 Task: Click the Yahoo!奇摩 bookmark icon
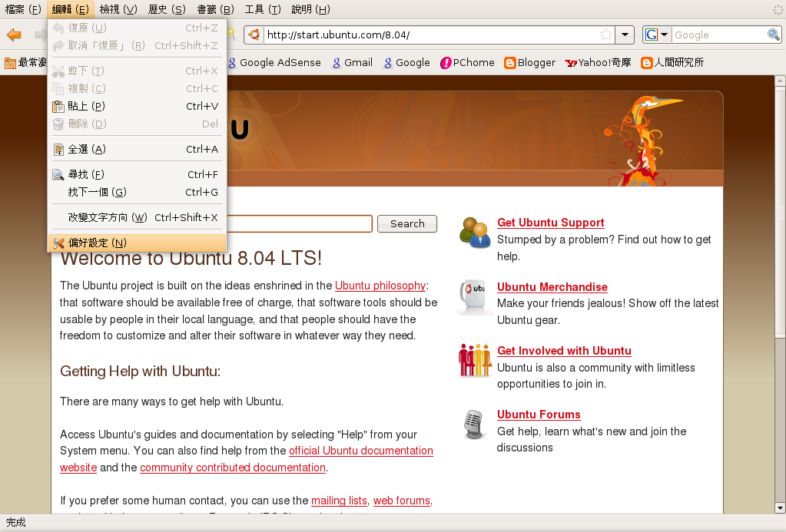pos(570,63)
